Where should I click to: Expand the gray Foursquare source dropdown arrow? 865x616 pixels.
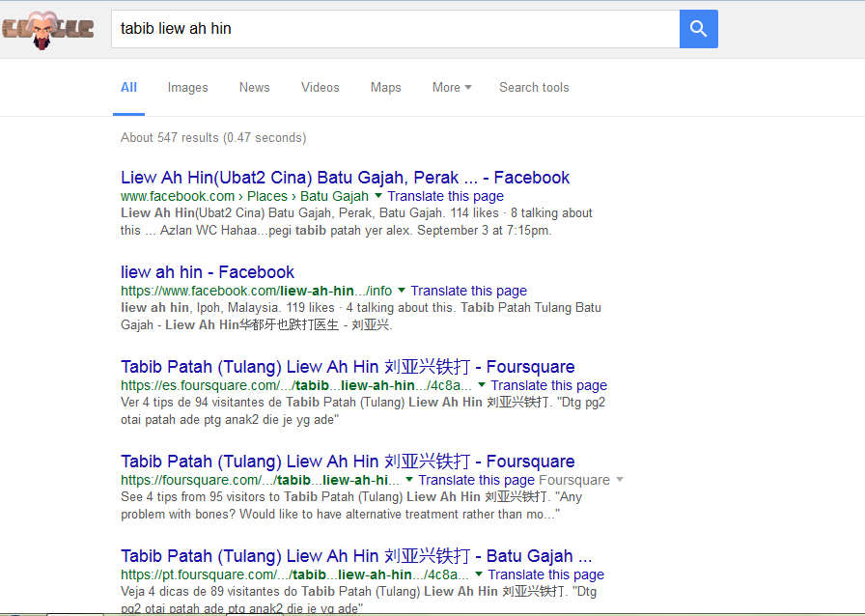(x=620, y=480)
